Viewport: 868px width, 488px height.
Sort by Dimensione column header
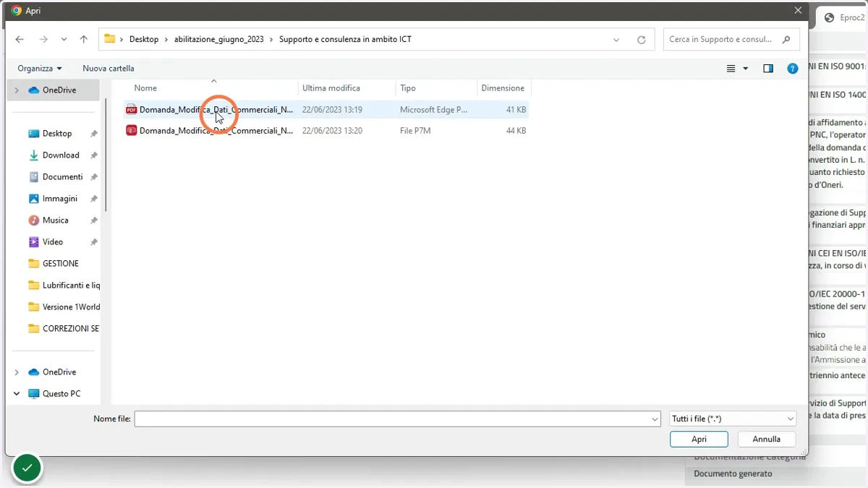(504, 88)
